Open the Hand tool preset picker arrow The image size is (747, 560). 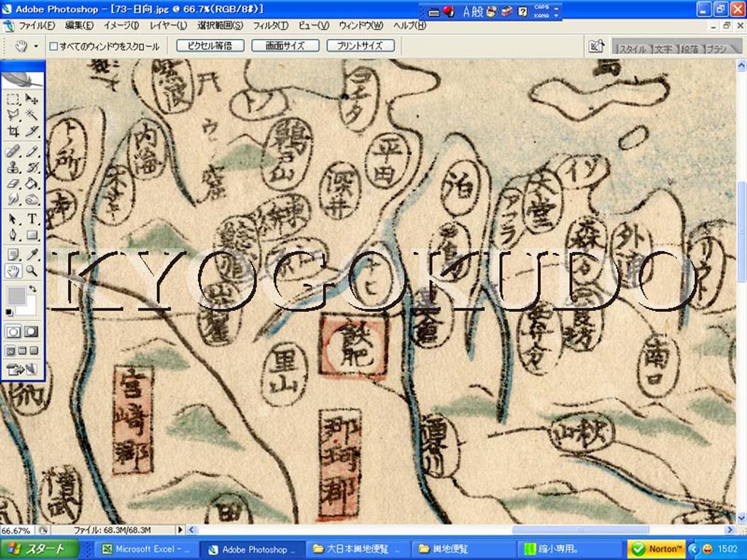36,46
